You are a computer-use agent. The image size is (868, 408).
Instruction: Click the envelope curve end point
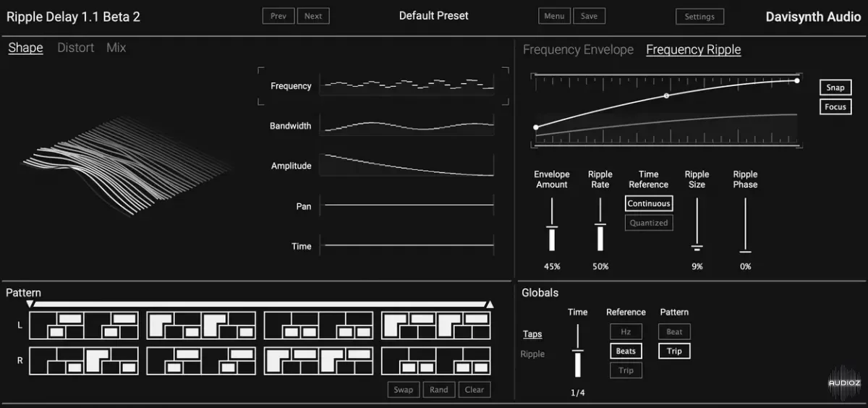797,80
